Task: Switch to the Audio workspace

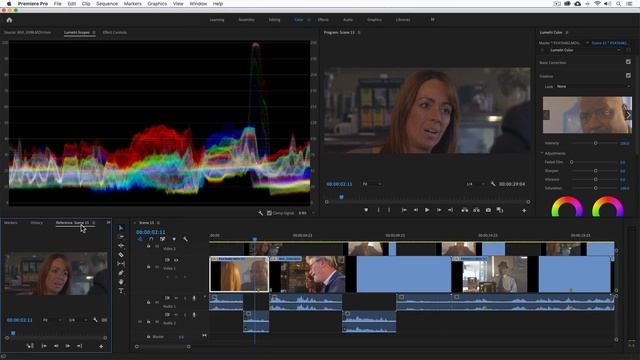Action: [x=348, y=20]
